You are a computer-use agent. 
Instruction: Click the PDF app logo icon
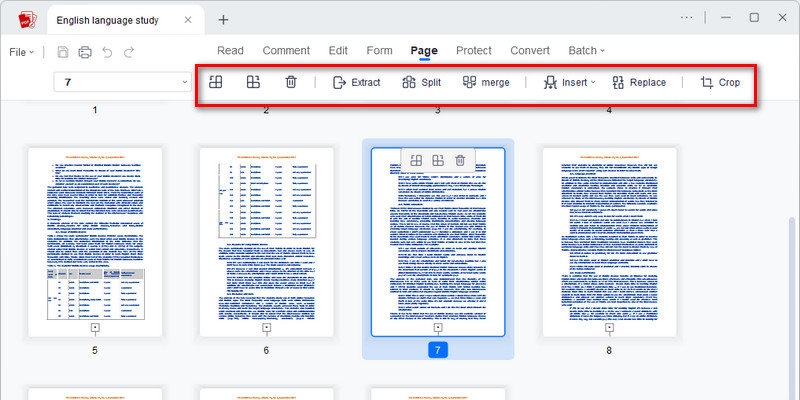pyautogui.click(x=27, y=20)
